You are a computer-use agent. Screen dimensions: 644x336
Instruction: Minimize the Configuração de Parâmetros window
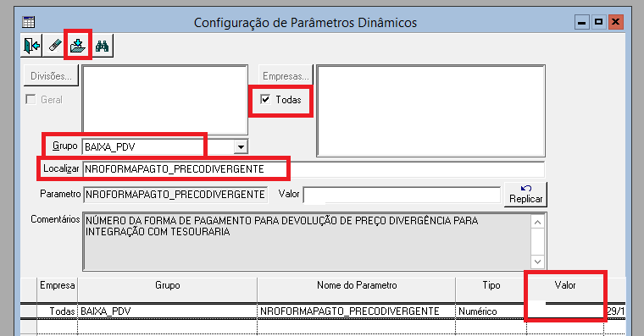581,22
